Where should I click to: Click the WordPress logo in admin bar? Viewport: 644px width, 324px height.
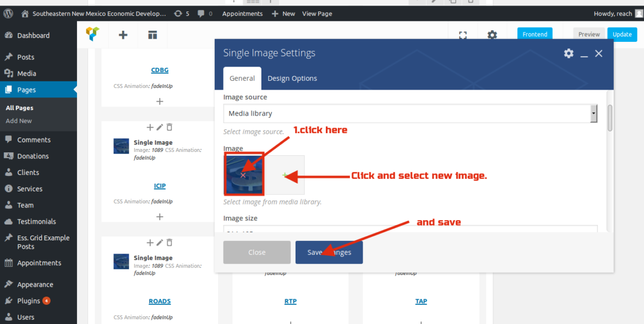tap(8, 13)
